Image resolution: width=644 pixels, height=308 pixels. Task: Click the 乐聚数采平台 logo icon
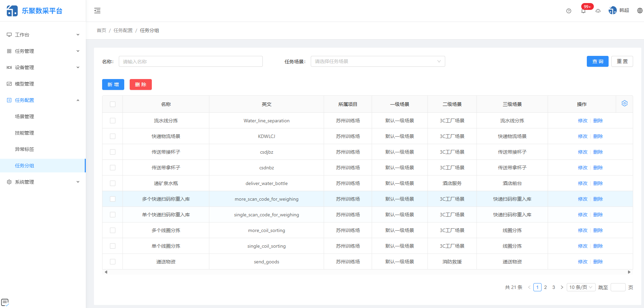(x=12, y=10)
